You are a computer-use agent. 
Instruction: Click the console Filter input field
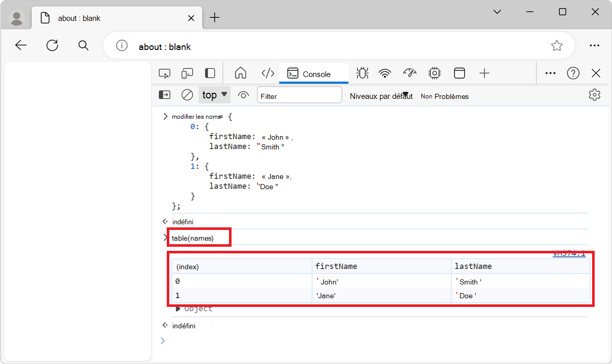click(299, 95)
